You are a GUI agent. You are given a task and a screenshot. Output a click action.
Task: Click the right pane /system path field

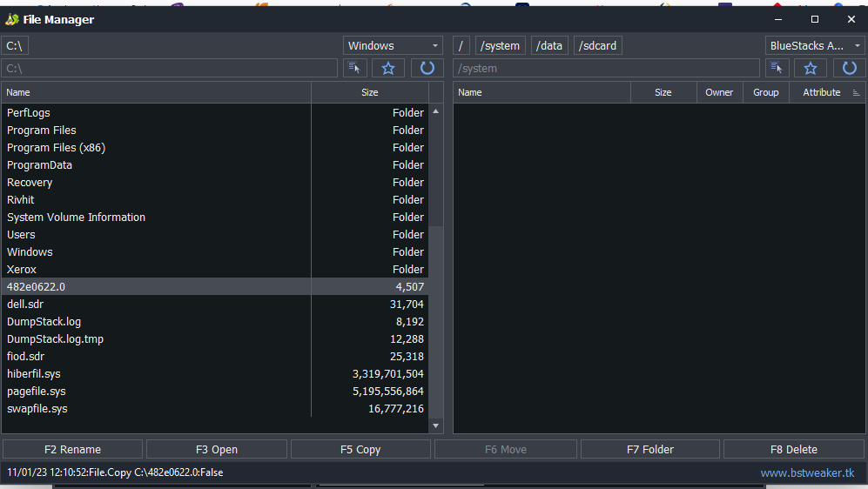pyautogui.click(x=606, y=68)
